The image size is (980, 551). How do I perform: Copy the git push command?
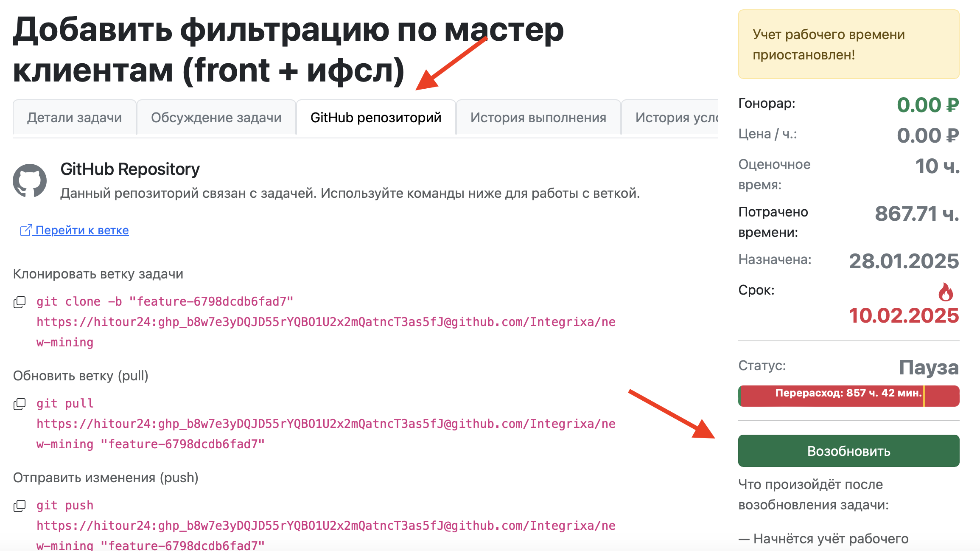(20, 506)
